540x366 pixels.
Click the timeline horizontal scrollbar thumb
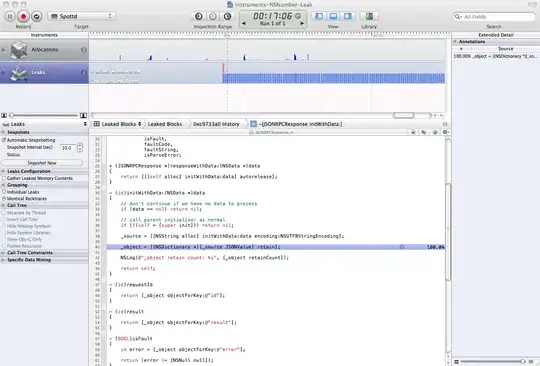(x=403, y=115)
